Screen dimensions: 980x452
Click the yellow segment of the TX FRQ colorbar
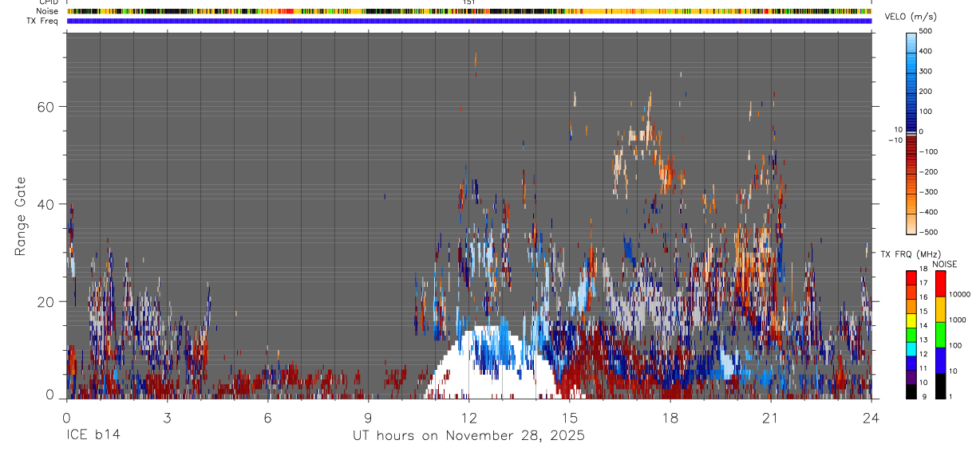pos(911,319)
